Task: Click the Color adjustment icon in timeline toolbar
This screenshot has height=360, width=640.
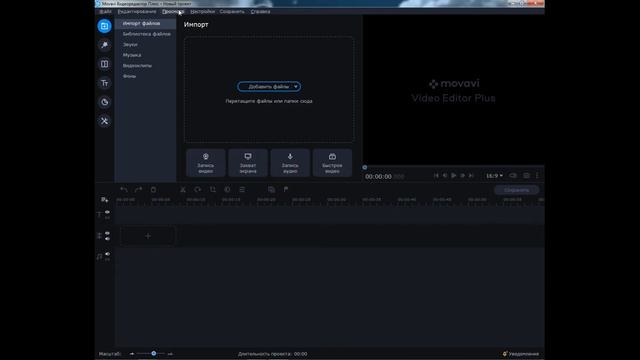Action: [x=227, y=189]
